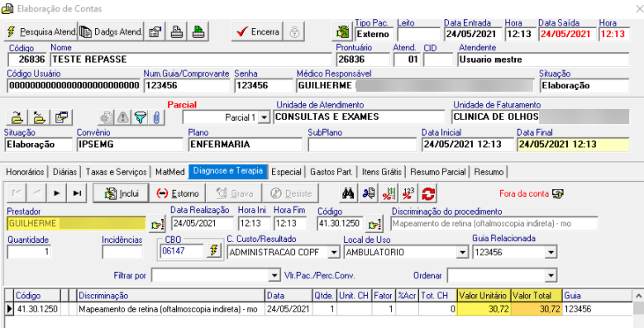
Task: Open the Ordenar dropdown
Action: point(551,276)
